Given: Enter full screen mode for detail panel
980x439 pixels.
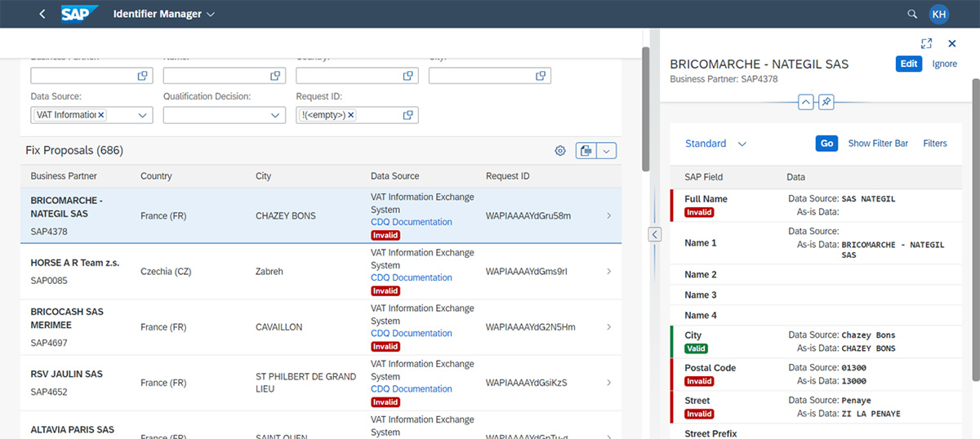Looking at the screenshot, I should 926,43.
